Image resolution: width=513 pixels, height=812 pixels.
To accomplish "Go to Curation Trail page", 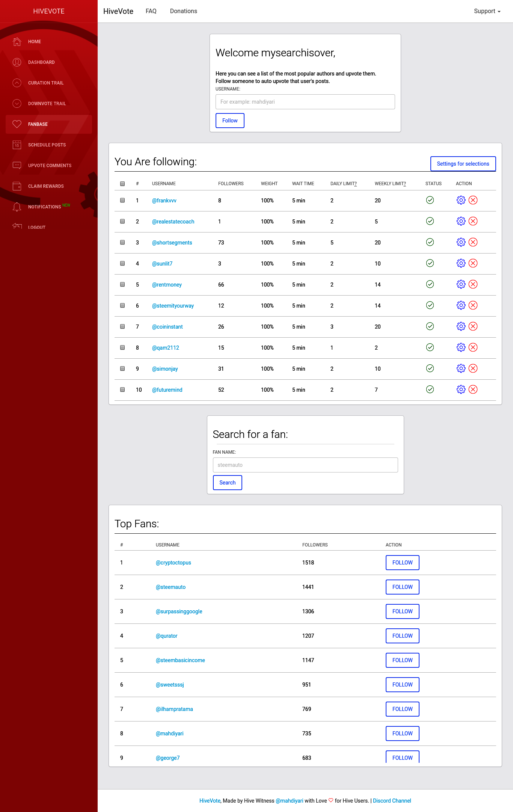I will 49,83.
